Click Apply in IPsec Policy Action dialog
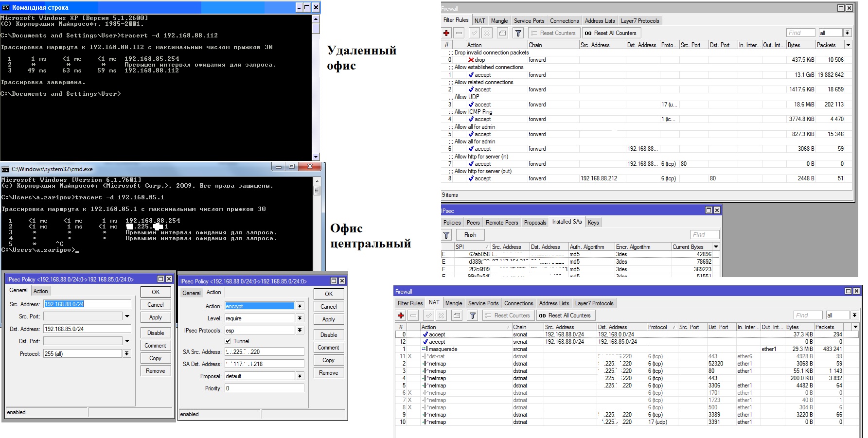 [329, 319]
